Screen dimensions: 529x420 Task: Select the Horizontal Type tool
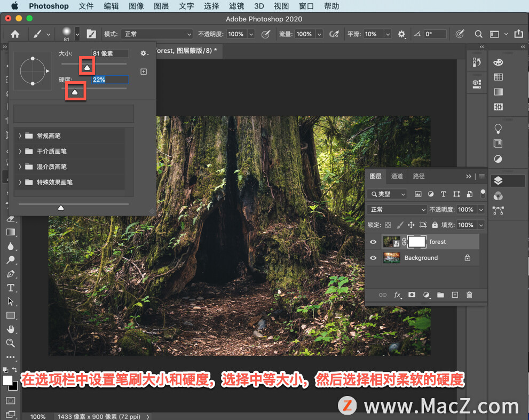pos(10,288)
